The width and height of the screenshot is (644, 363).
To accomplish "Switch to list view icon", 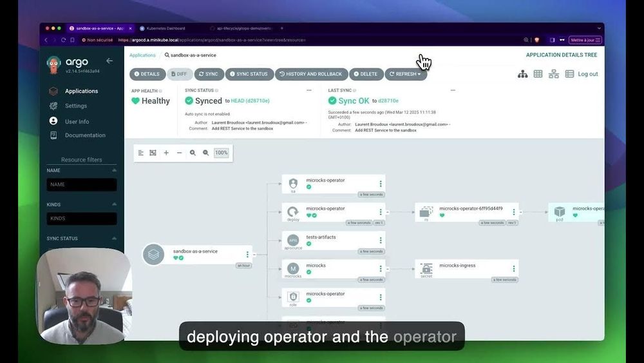I will (569, 74).
